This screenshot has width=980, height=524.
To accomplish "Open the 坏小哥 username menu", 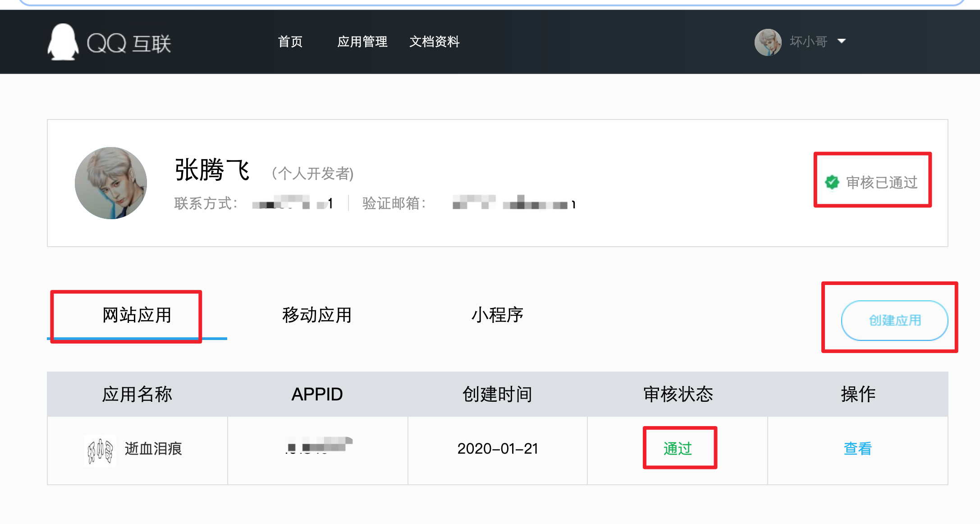I will click(x=808, y=41).
